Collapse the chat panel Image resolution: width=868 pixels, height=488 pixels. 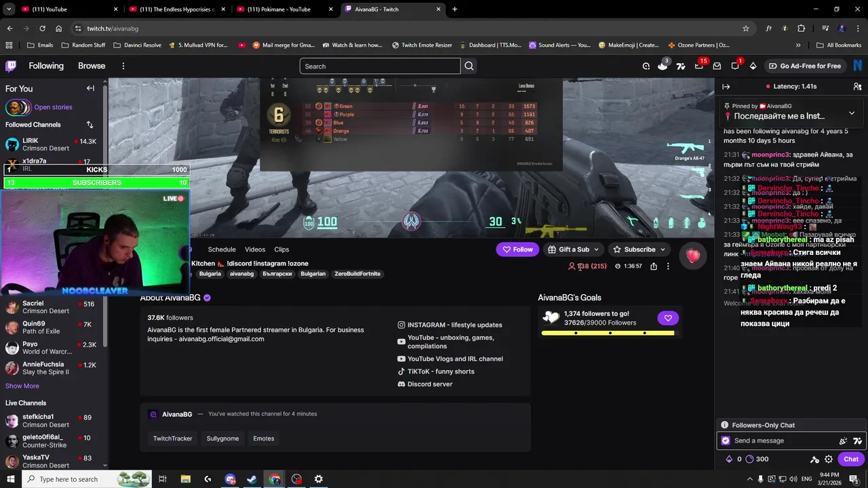coord(726,87)
